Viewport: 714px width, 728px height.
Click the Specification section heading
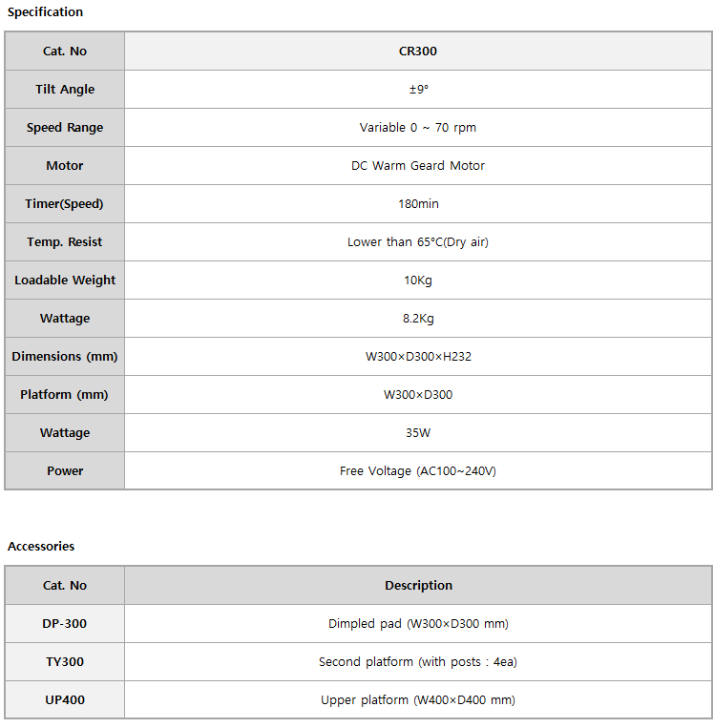(45, 12)
